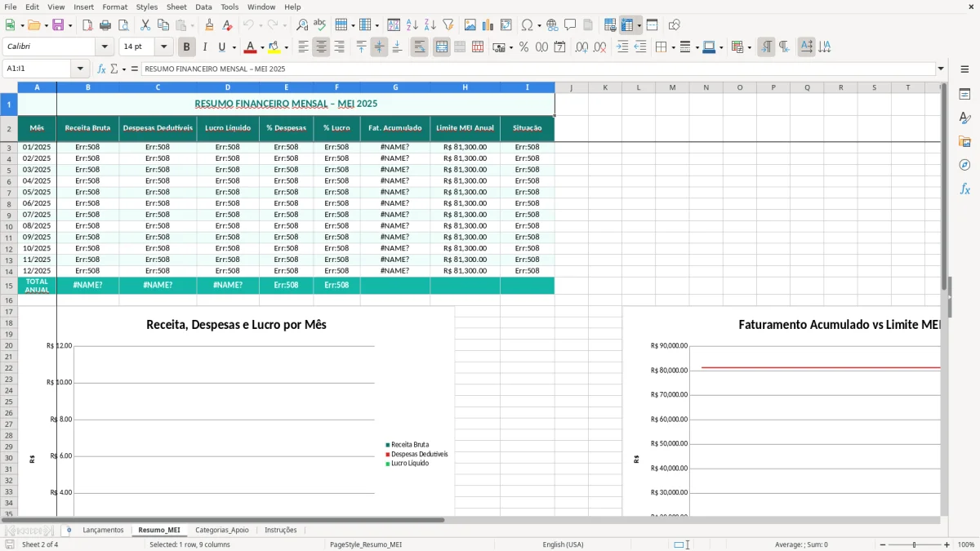
Task: Open the sidebar Navigator compass icon
Action: point(964,165)
